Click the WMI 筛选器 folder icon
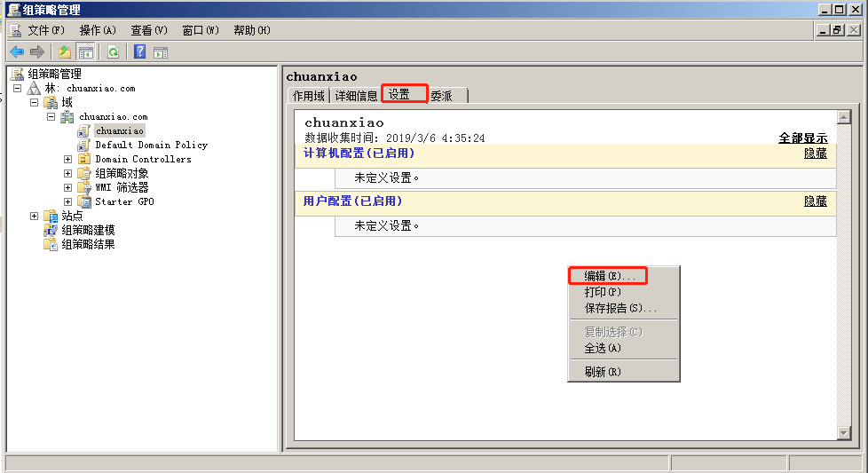The height and width of the screenshot is (473, 868). [83, 187]
